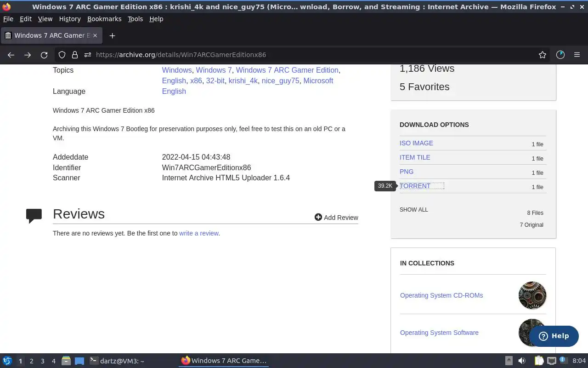
Task: Open the network tray icon
Action: [x=552, y=361]
